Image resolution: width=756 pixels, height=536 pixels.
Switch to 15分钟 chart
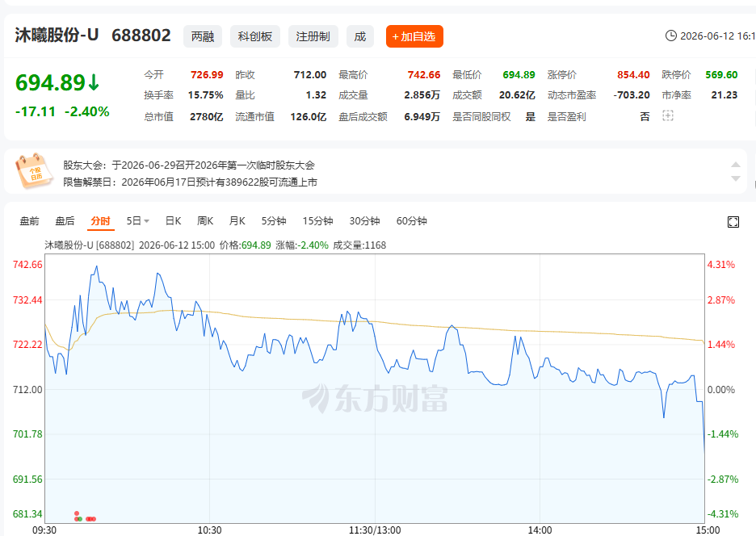tap(317, 220)
